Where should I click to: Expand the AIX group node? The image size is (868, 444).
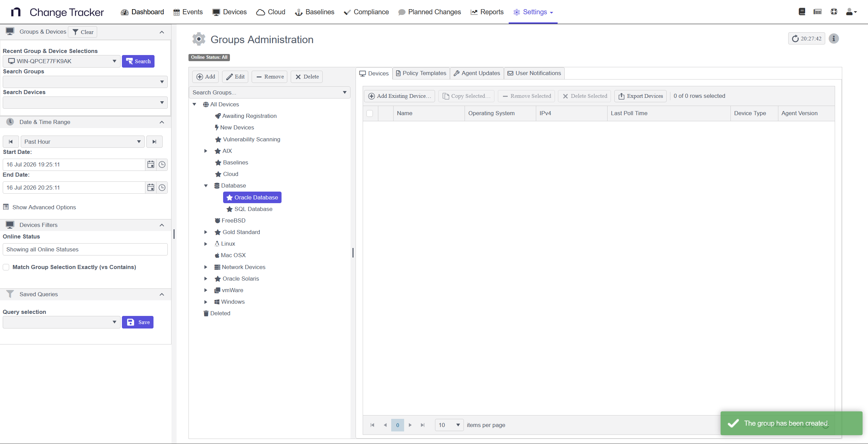point(205,151)
